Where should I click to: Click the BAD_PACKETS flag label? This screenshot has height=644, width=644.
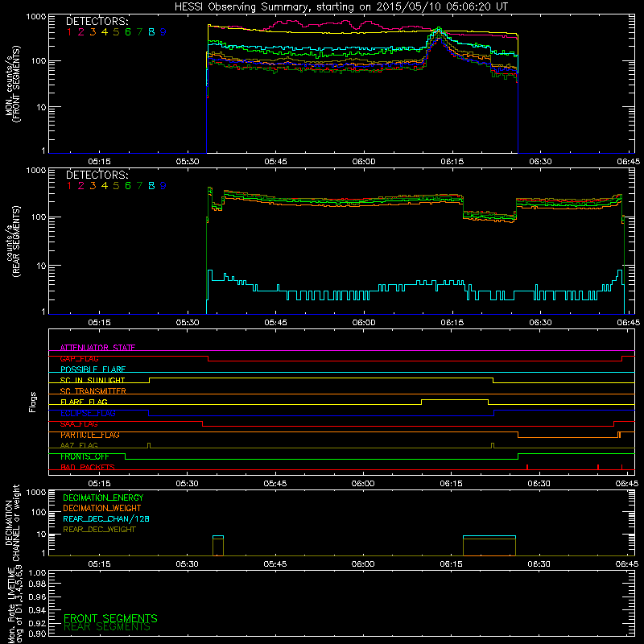88,468
